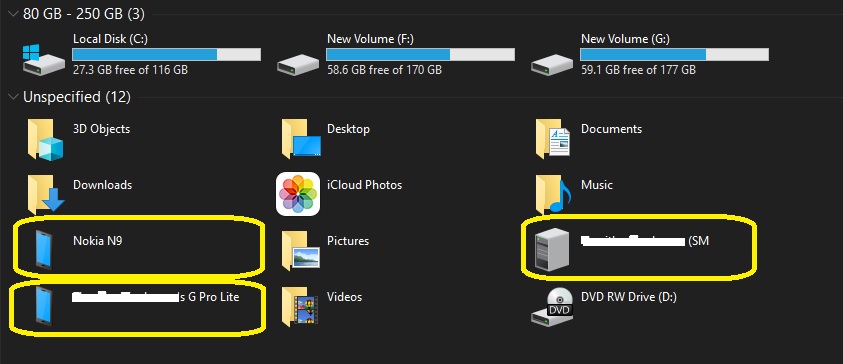Select the "Videos" label
843x364 pixels.
coord(345,297)
